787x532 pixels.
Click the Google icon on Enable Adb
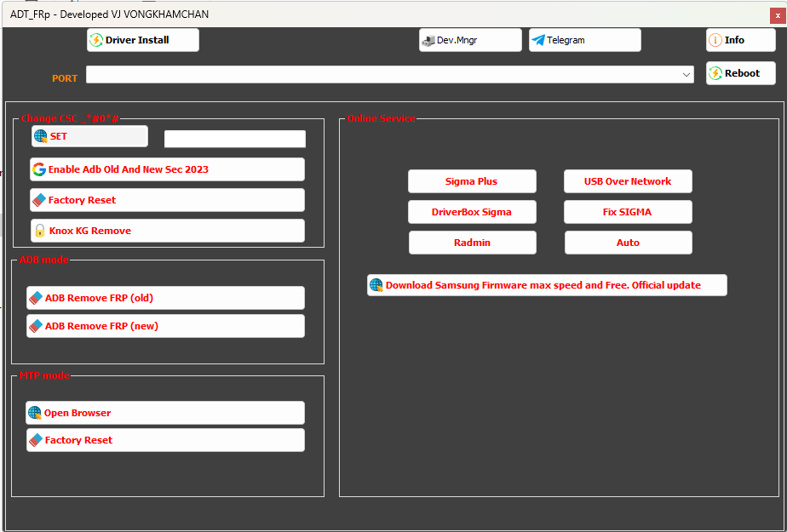click(38, 169)
